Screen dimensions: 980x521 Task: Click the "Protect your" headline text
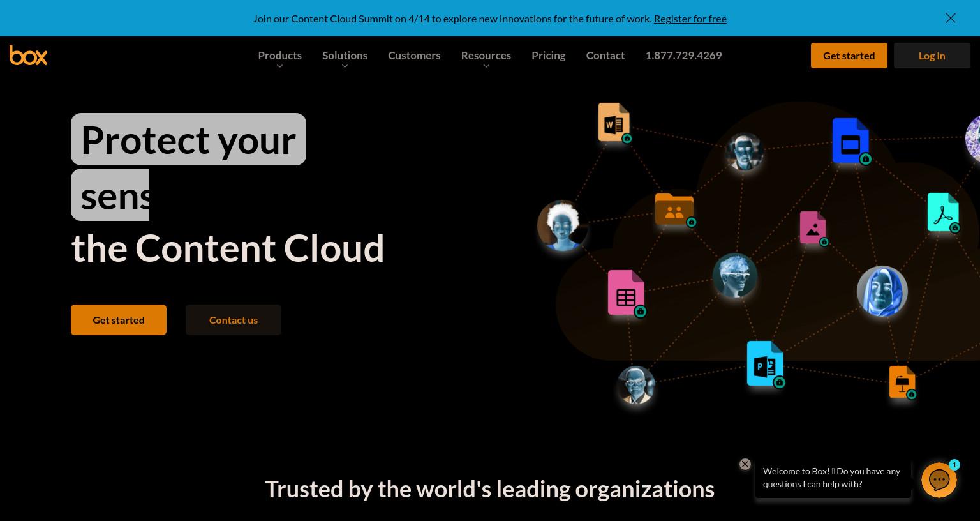(188, 139)
